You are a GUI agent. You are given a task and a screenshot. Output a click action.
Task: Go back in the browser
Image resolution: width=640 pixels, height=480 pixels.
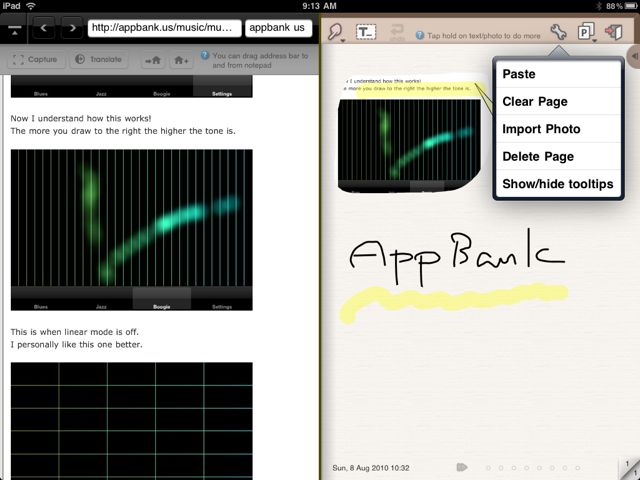tap(44, 28)
